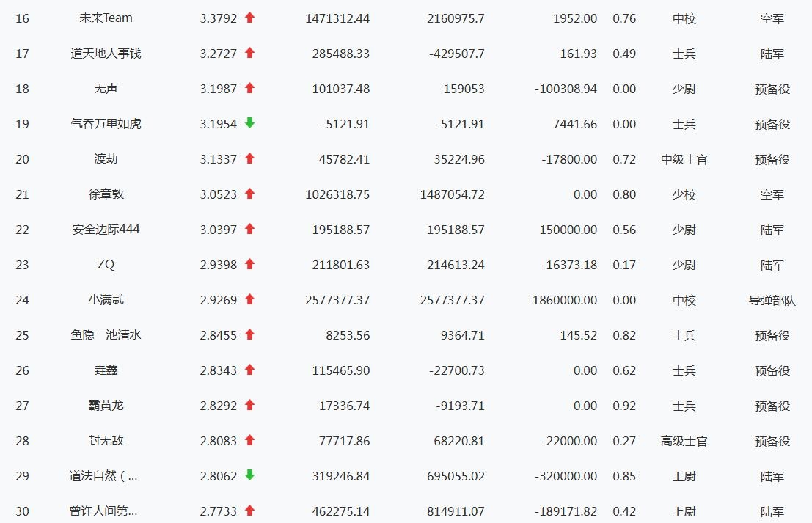Select username 安全边际444
This screenshot has height=523, width=812.
[106, 230]
